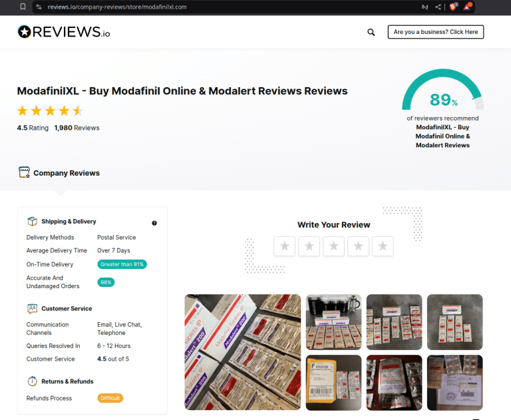
Task: Open top-row photo of boxes and strips on gray
Action: (x=394, y=322)
